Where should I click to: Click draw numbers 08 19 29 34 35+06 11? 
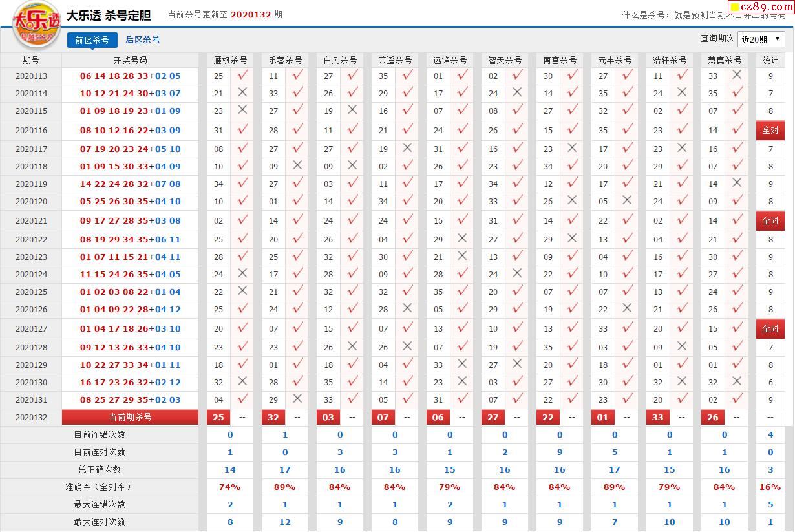(131, 240)
